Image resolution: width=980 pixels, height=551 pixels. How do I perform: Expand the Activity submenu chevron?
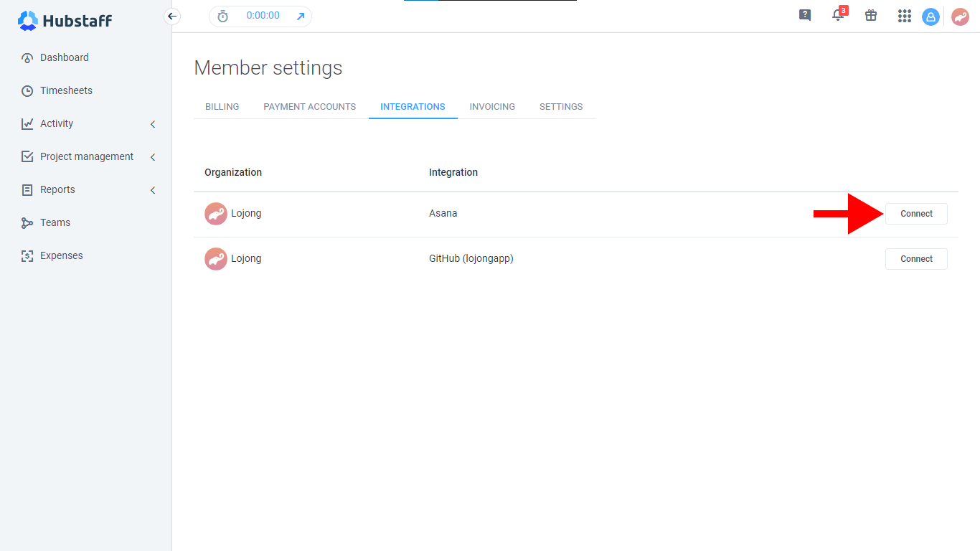[153, 124]
